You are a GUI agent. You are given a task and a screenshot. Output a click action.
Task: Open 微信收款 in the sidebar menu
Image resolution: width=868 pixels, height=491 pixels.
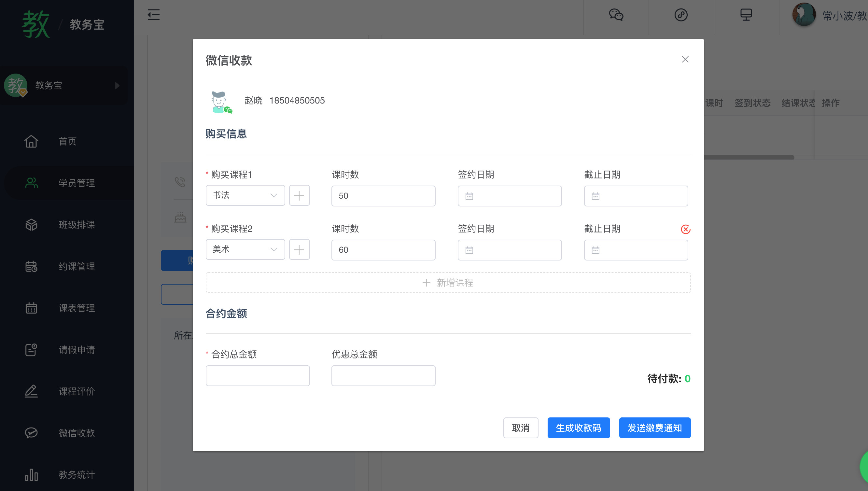click(77, 433)
